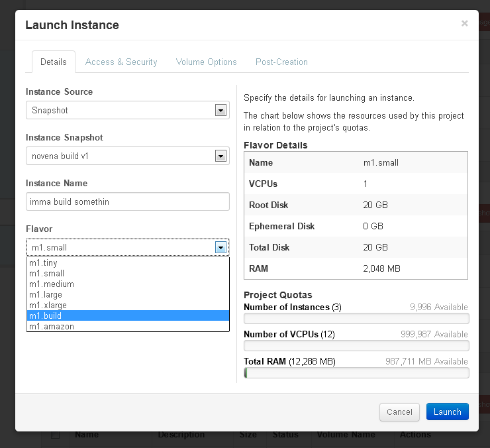Click the Number of VCPUs quota bar

click(356, 346)
